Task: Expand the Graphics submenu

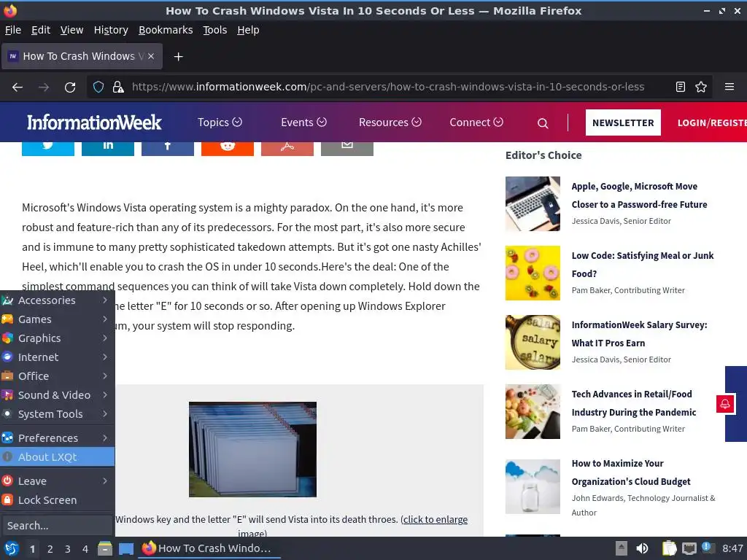Action: 57,338
